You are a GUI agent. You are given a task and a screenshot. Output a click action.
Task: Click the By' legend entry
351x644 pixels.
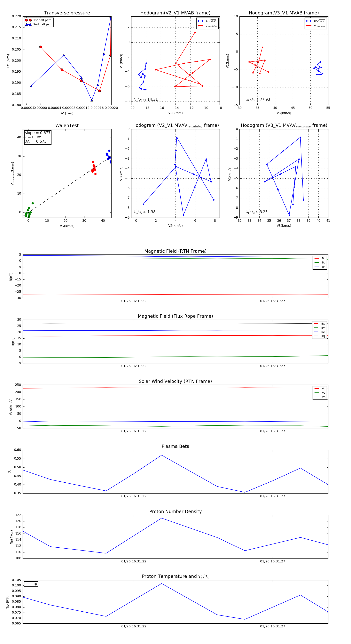click(x=320, y=328)
